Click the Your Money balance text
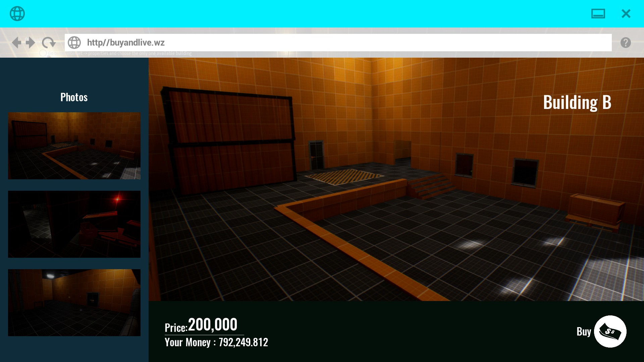Image resolution: width=644 pixels, height=362 pixels. 216,342
